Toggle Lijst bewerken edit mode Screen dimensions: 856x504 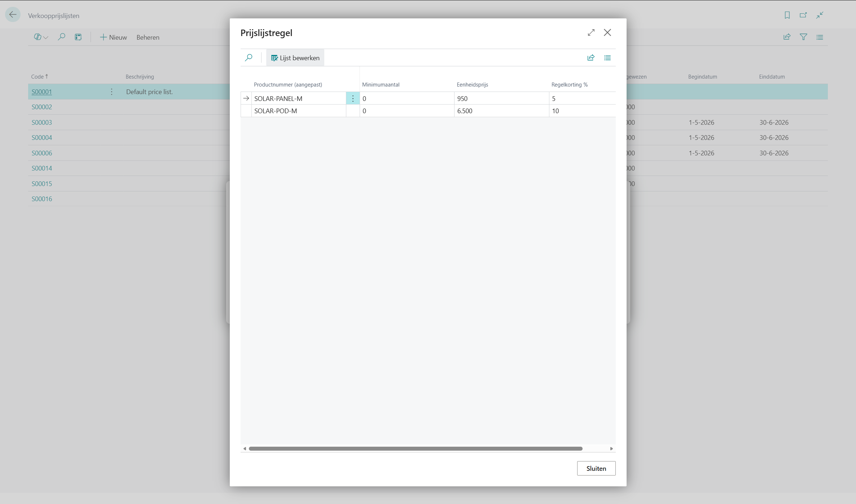point(295,58)
